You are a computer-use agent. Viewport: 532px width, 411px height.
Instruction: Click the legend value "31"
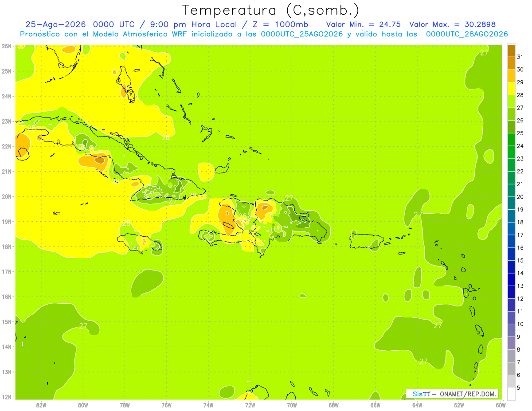520,57
